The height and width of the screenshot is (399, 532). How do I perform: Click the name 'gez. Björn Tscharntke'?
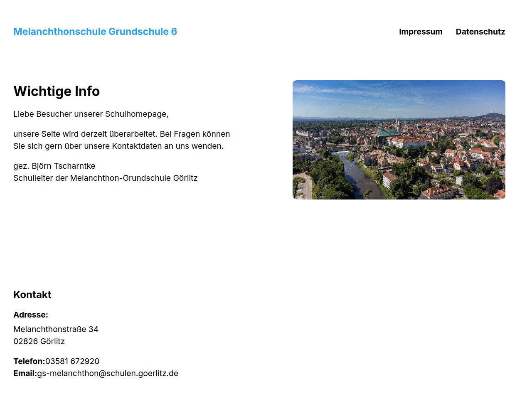tap(54, 166)
